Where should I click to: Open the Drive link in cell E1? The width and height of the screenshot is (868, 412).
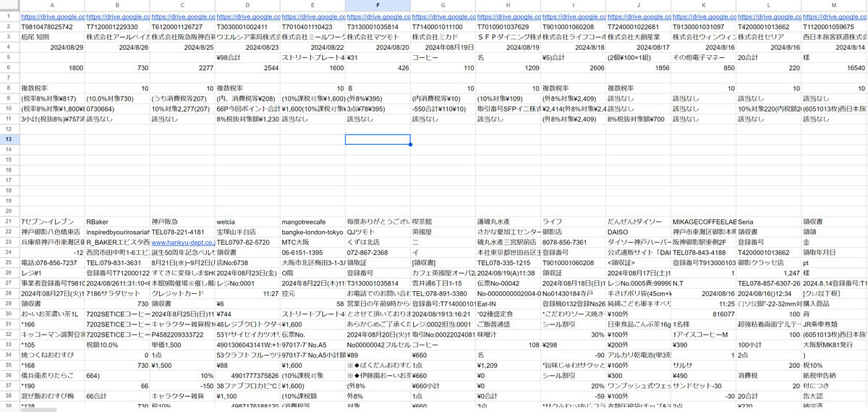point(312,16)
